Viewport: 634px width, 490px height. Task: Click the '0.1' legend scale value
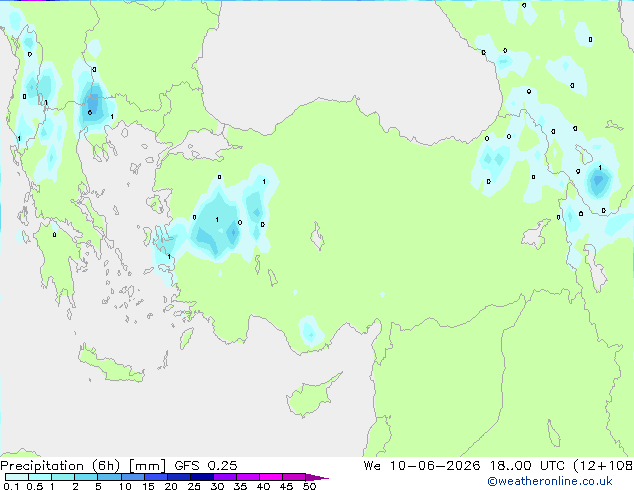11,486
